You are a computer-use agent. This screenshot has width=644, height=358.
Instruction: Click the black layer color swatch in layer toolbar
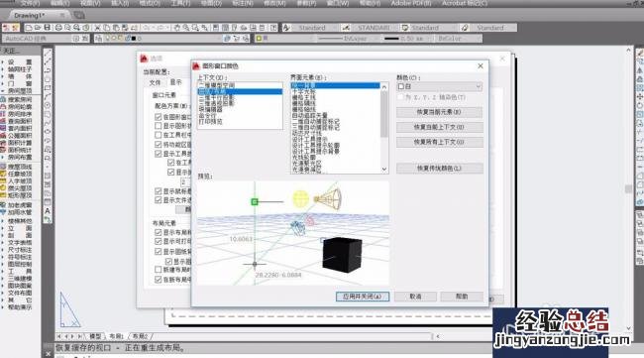pos(134,39)
